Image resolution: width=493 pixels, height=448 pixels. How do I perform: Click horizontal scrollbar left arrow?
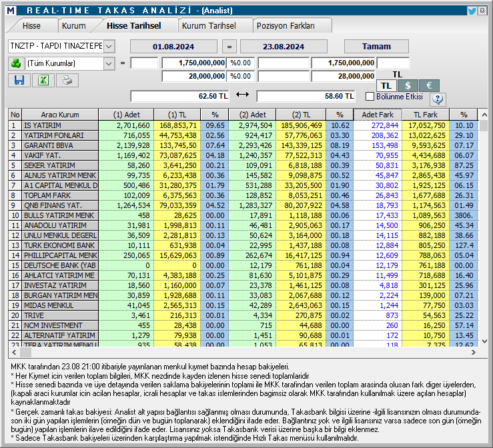[x=14, y=353]
